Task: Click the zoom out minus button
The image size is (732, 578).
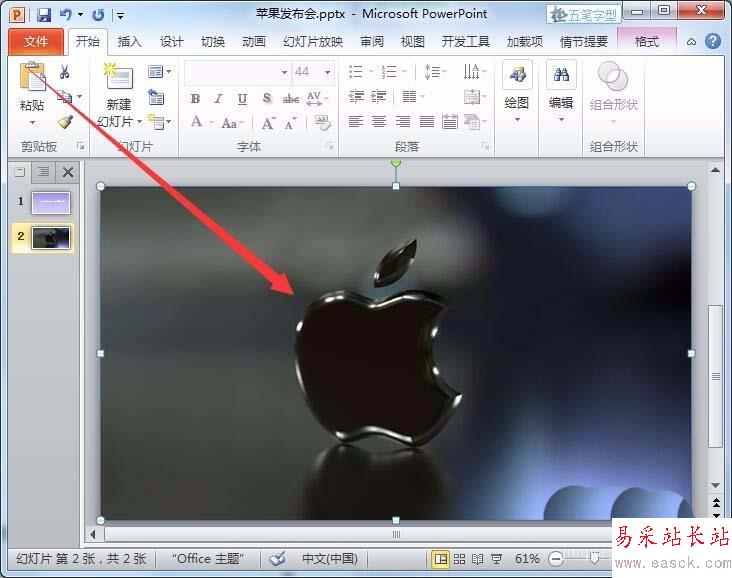Action: (556, 559)
